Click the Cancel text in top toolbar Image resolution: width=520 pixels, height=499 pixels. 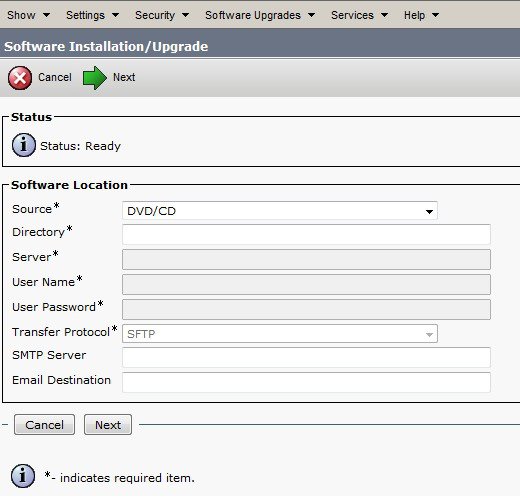tap(55, 77)
